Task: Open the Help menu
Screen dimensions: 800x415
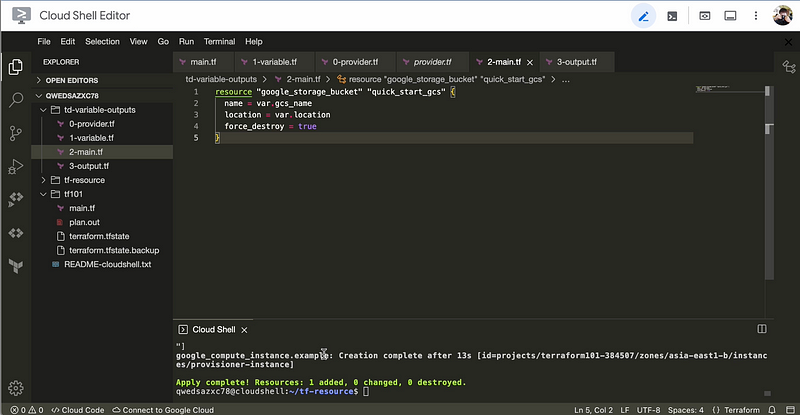Action: coord(254,41)
